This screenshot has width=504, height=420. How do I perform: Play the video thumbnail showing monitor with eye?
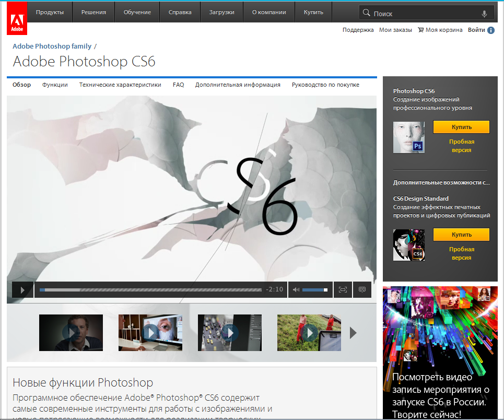(150, 333)
